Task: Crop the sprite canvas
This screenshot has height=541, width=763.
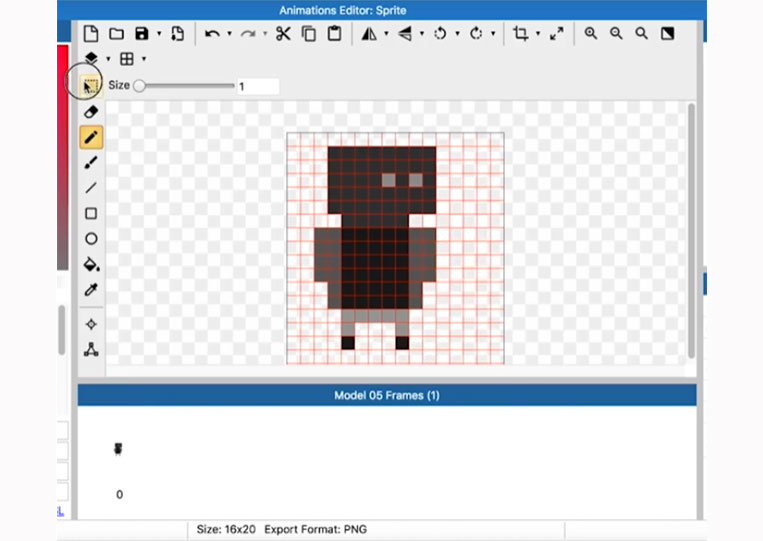Action: pyautogui.click(x=521, y=34)
